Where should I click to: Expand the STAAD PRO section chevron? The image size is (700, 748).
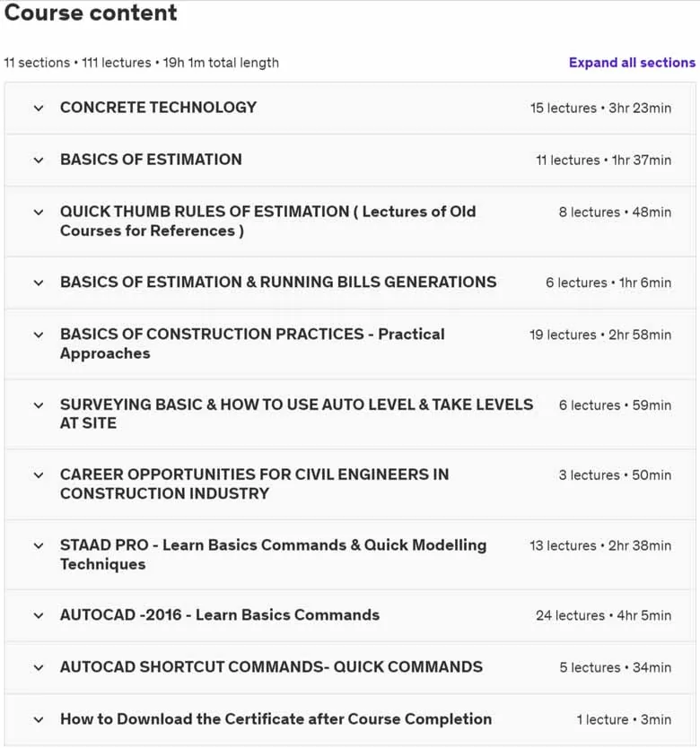click(x=39, y=545)
